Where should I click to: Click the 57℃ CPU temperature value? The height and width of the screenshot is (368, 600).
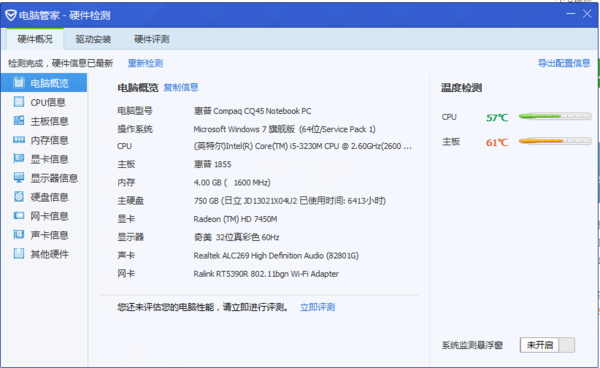click(497, 117)
